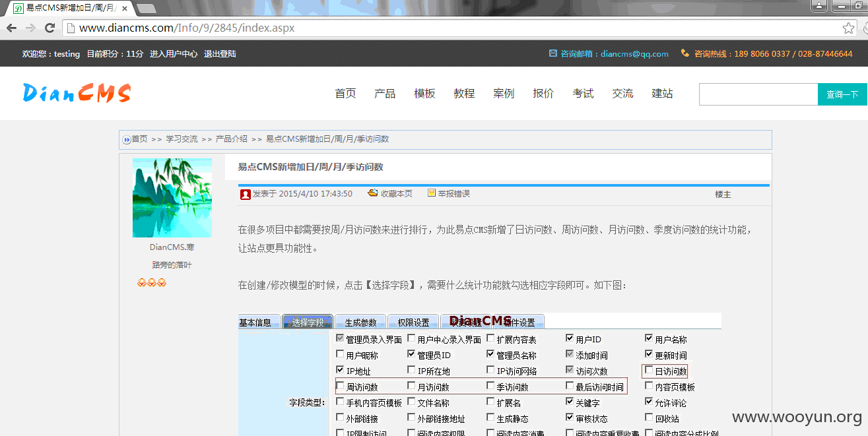Screen dimensions: 868x436
Task: Go to 首页 in the main navigation
Action: pos(345,94)
